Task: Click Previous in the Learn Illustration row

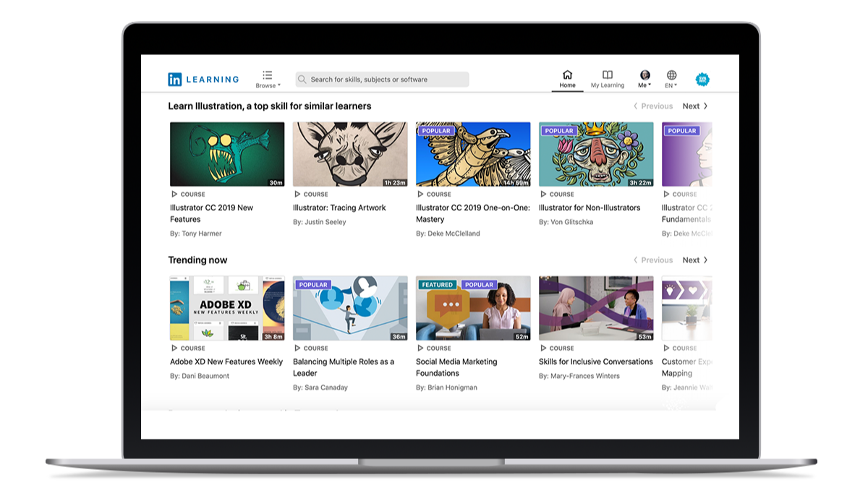Action: 653,106
